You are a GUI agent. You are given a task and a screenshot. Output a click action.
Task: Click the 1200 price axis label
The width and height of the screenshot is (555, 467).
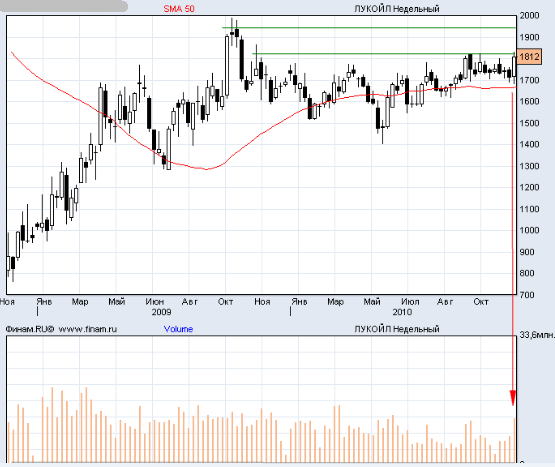click(529, 187)
